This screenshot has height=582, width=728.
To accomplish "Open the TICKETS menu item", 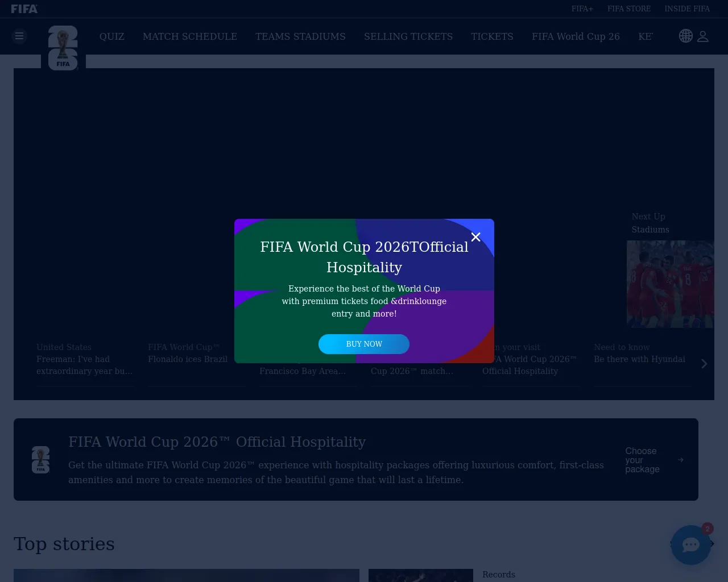I will click(492, 36).
